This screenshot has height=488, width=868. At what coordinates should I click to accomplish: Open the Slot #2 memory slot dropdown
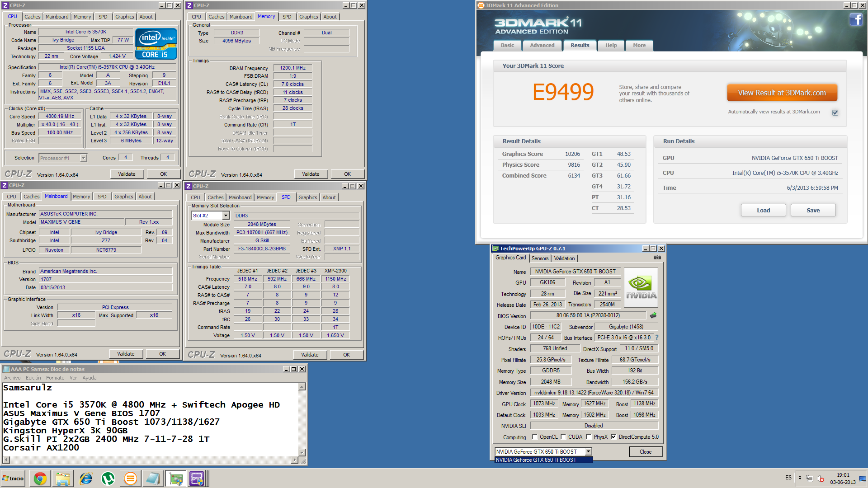tap(226, 216)
